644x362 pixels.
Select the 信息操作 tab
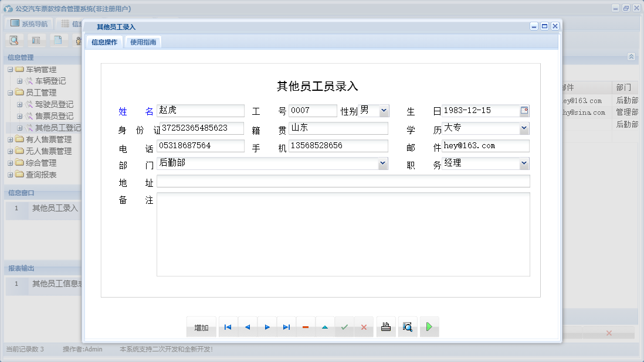pos(103,42)
